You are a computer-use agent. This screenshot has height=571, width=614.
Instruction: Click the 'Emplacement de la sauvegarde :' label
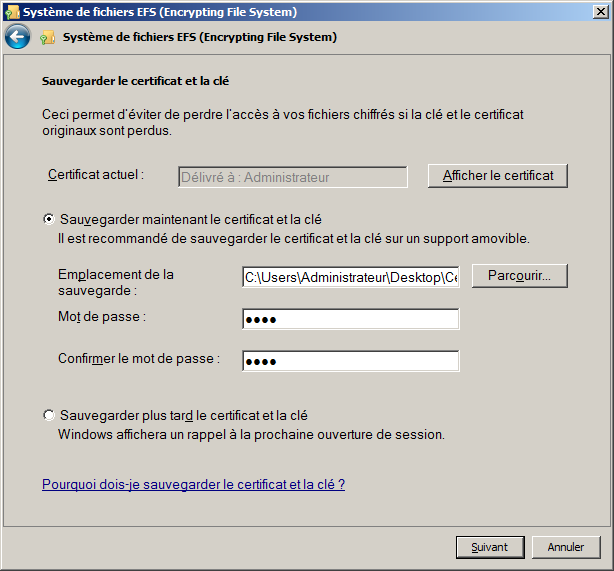[x=115, y=282]
